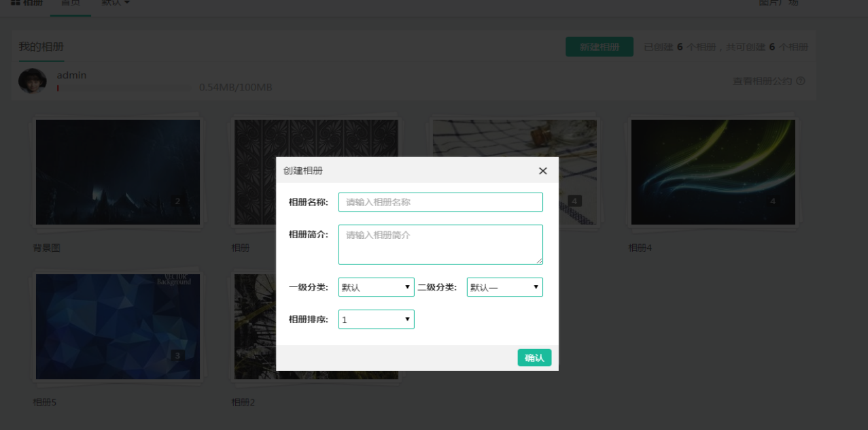Click the admin username text
This screenshot has height=430, width=868.
(71, 75)
